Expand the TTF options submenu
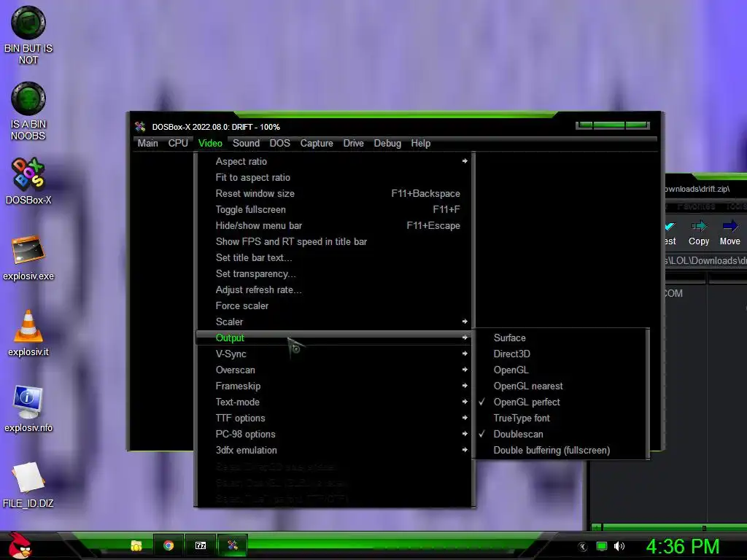 [x=334, y=418]
